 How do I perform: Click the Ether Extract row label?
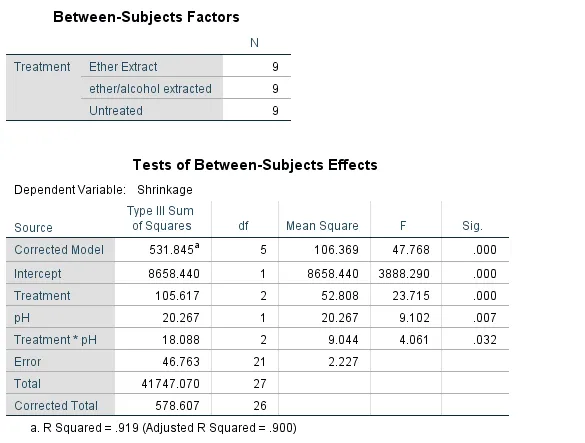click(x=123, y=67)
